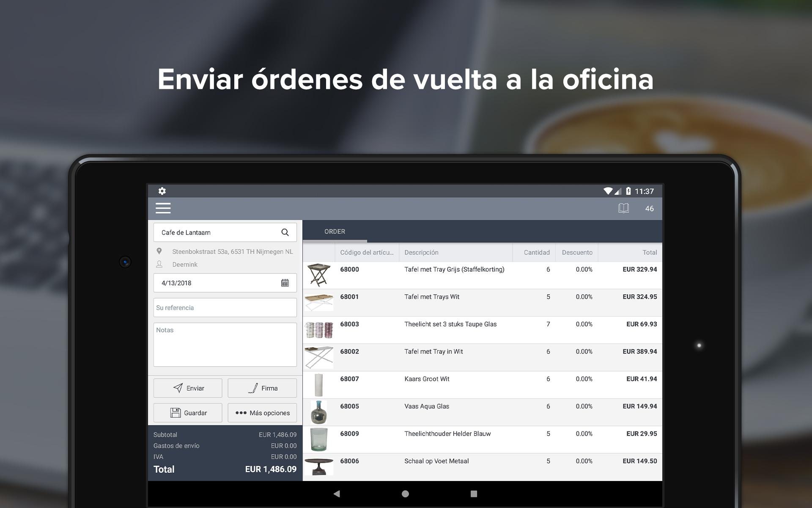This screenshot has width=812, height=508.
Task: Select the Descripción column header
Action: [456, 252]
